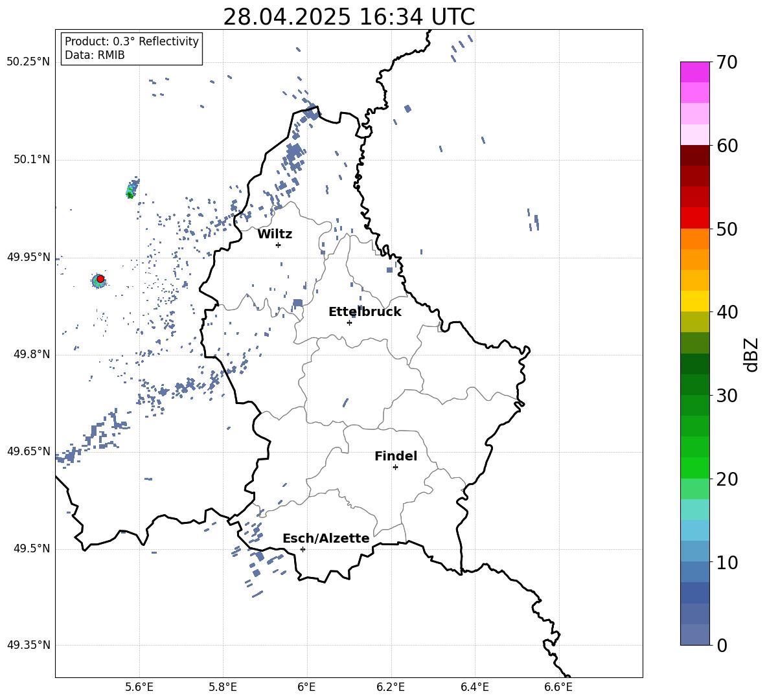Click the colorbar tick label '50'

pos(727,229)
